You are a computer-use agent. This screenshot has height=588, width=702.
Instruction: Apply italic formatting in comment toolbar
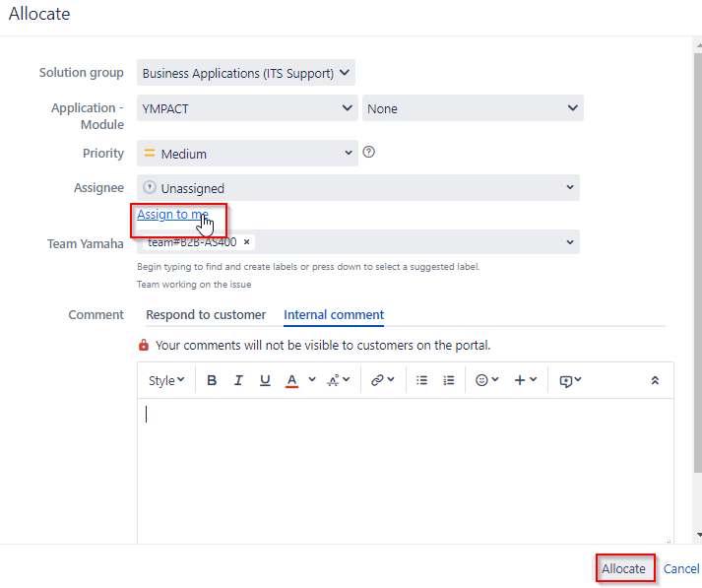click(238, 380)
